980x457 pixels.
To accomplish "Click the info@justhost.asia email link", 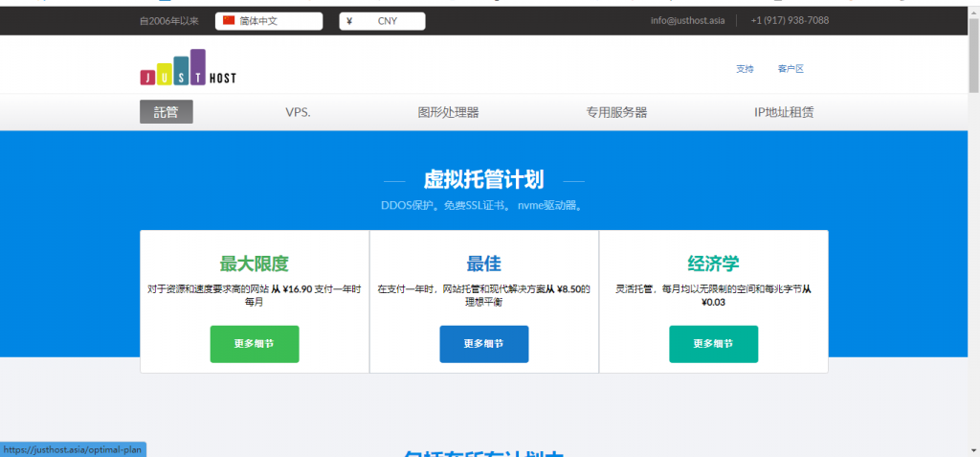I will point(687,21).
